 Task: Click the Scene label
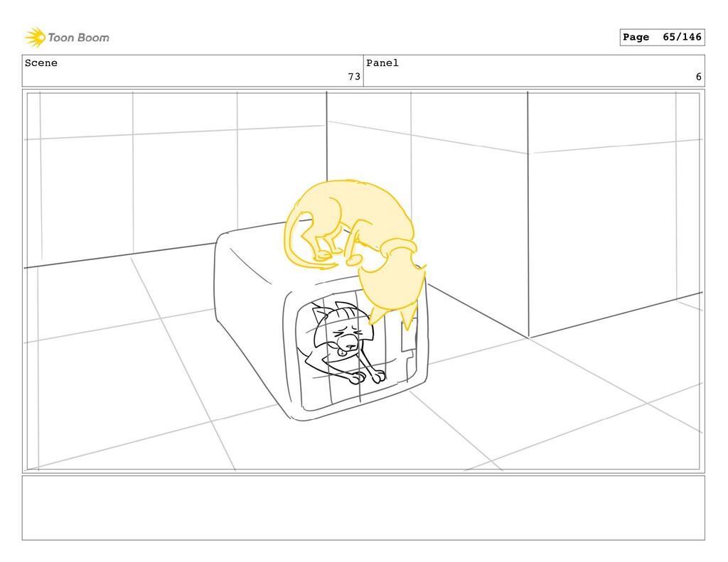41,63
